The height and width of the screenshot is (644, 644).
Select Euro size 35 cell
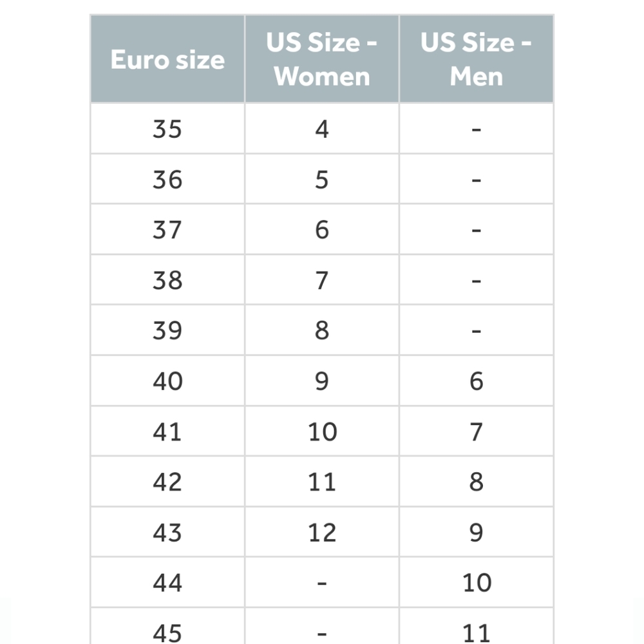pyautogui.click(x=167, y=129)
